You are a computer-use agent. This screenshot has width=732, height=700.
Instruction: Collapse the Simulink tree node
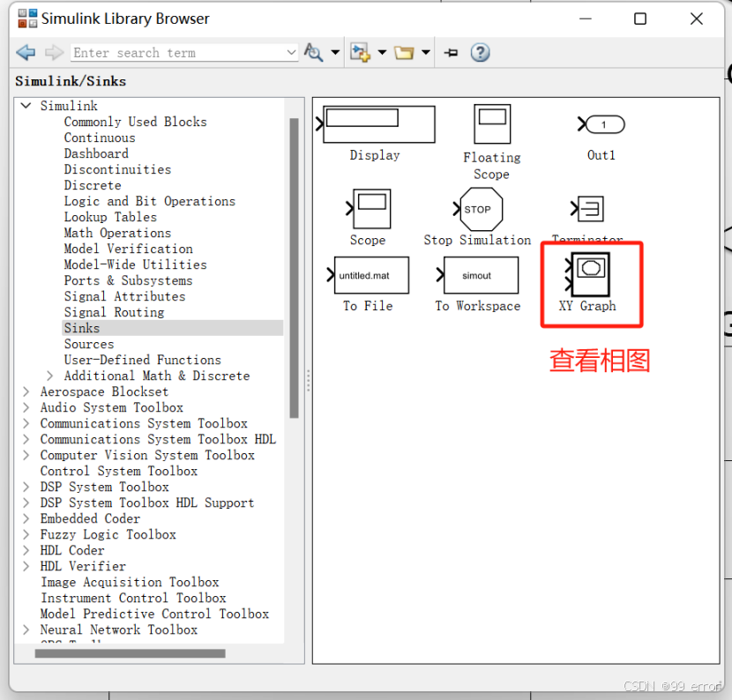pyautogui.click(x=26, y=105)
